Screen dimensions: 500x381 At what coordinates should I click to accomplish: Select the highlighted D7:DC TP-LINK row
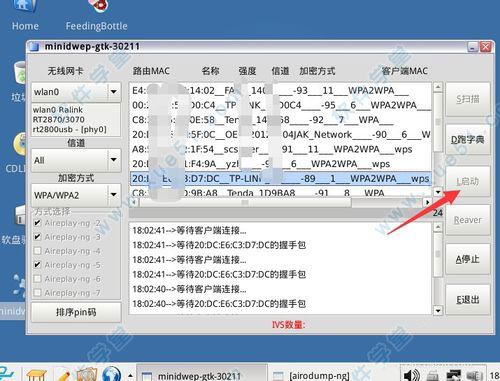[x=281, y=178]
